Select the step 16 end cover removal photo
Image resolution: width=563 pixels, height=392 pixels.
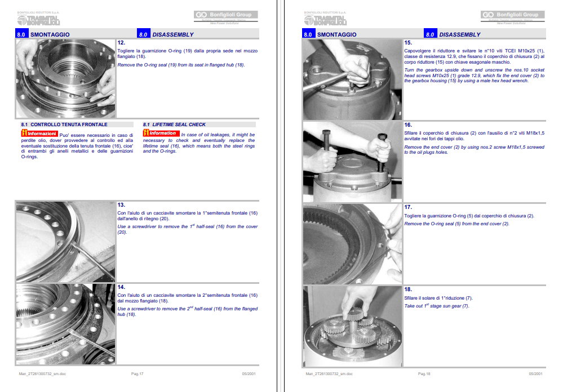click(353, 161)
